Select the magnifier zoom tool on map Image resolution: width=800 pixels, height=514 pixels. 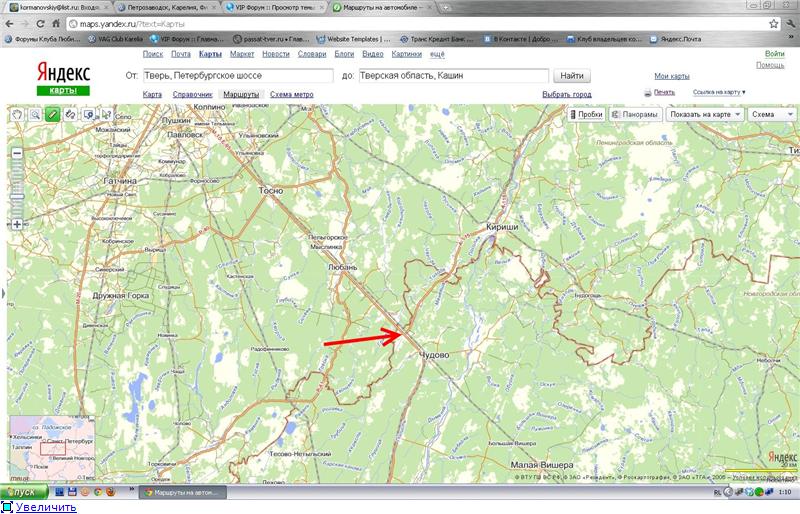point(35,114)
